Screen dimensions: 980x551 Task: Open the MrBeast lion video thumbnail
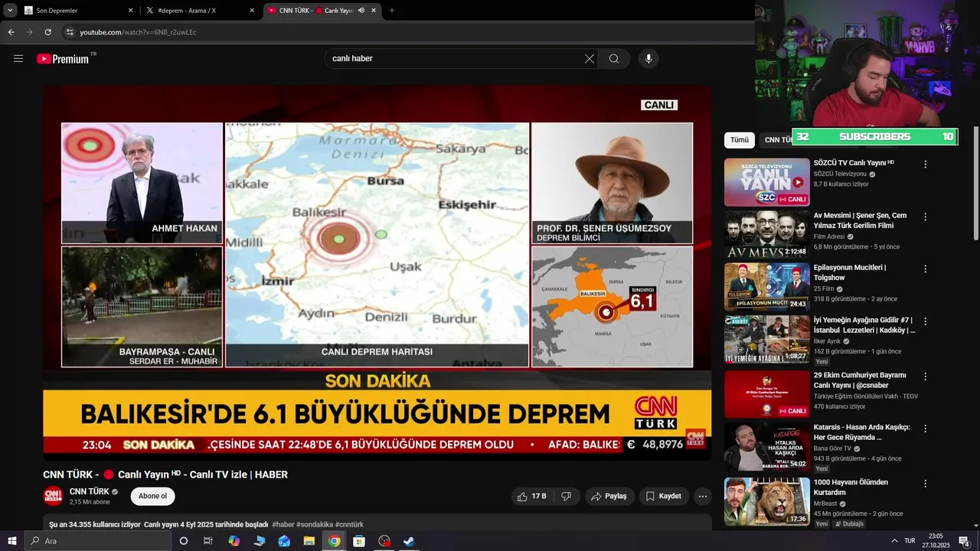pos(766,501)
